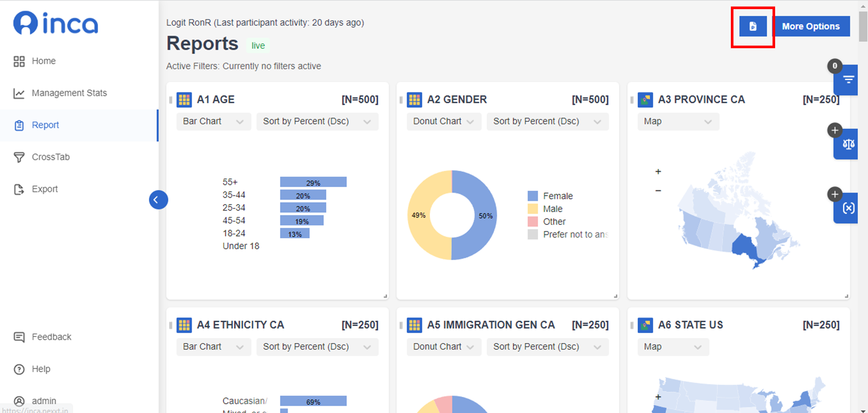Open A1 AGE Sort by Percent dropdown
The width and height of the screenshot is (868, 413).
pyautogui.click(x=317, y=122)
